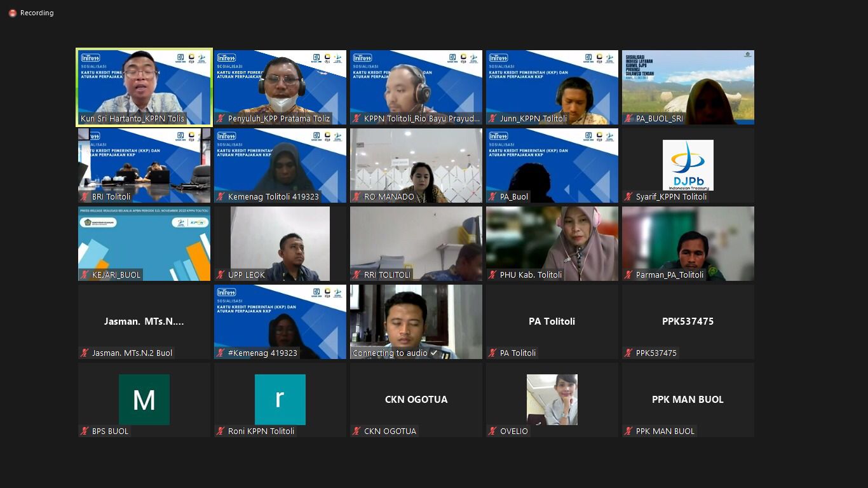
Task: Click the Recording text label
Action: click(x=37, y=13)
